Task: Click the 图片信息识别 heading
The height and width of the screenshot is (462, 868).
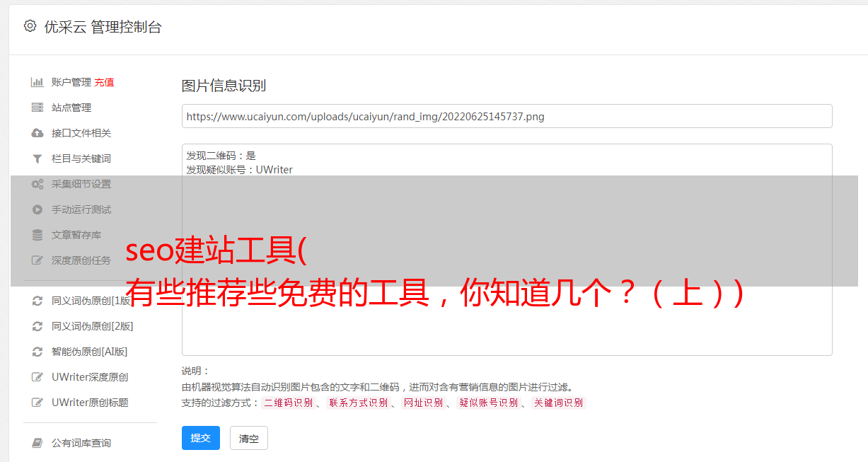Action: tap(224, 86)
